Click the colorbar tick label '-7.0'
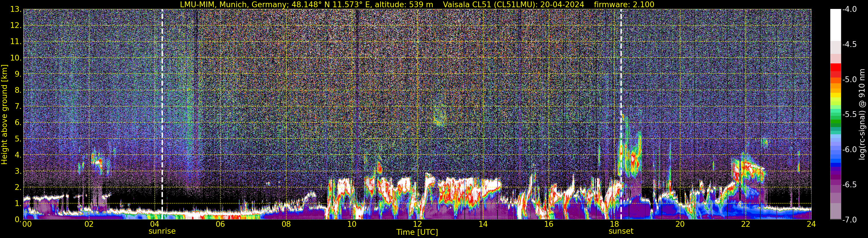 click(849, 220)
